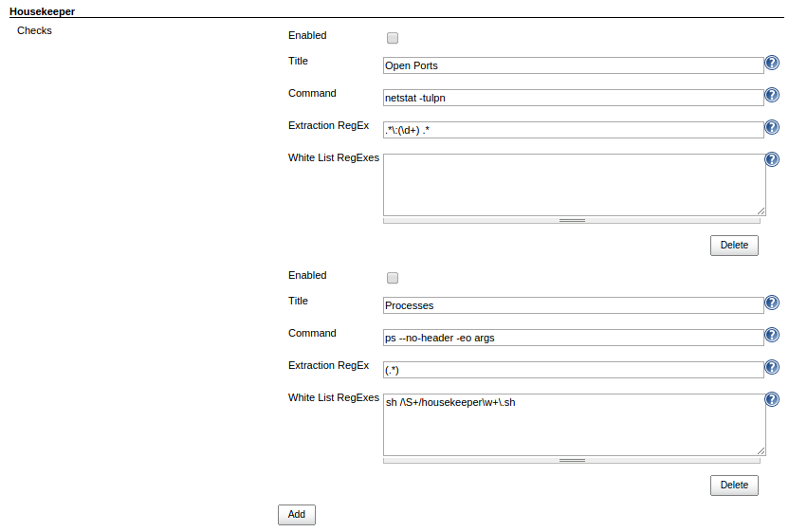Click the Enabled label above the Processes title
The width and height of the screenshot is (789, 532).
tap(307, 275)
